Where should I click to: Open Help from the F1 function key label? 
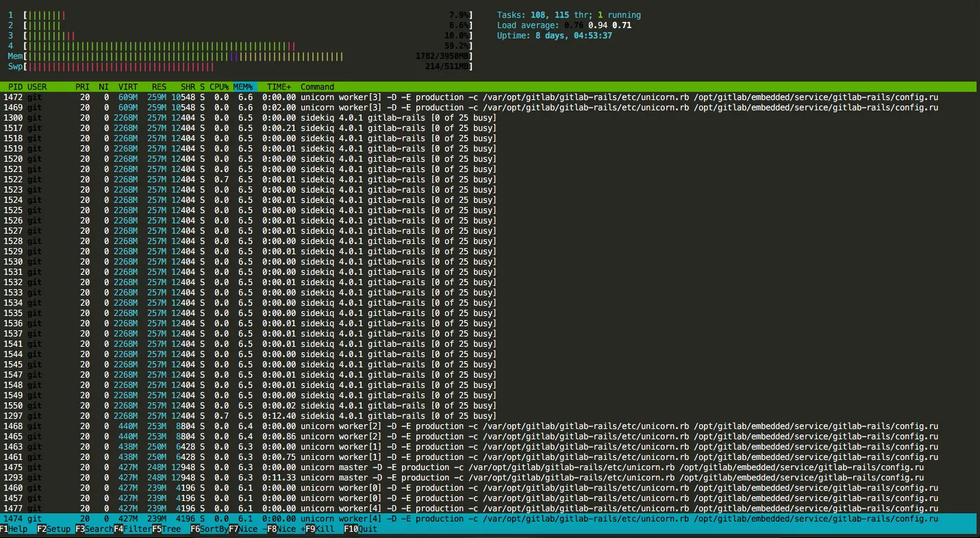click(x=14, y=529)
